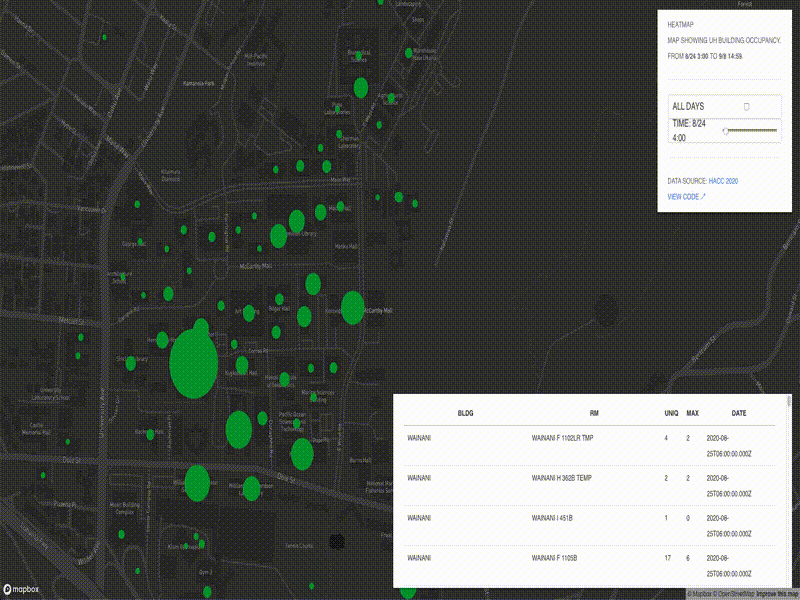Image resolution: width=800 pixels, height=600 pixels.
Task: Click the heatmap circle near Pacific Ocean Science Tech
Action: pyautogui.click(x=298, y=423)
